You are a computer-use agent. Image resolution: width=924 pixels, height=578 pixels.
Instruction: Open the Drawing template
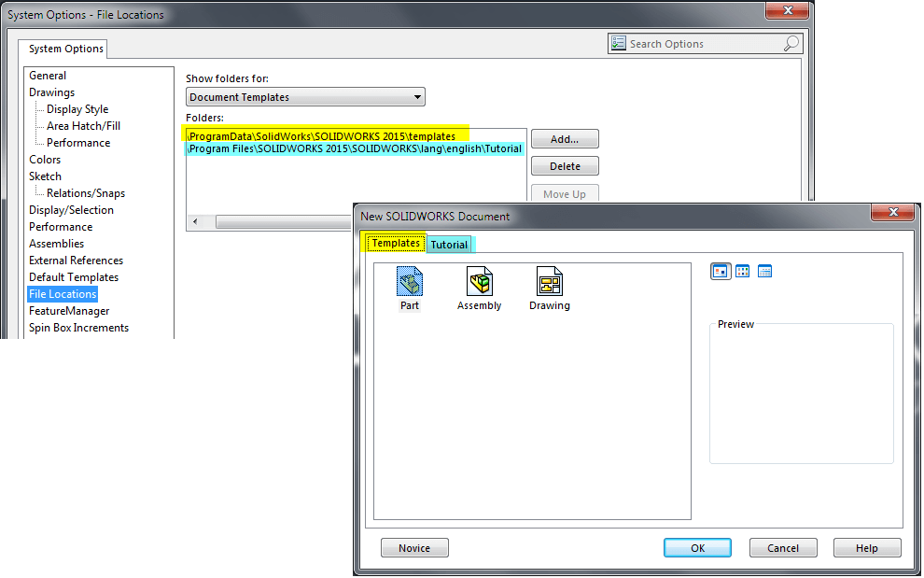pos(549,281)
